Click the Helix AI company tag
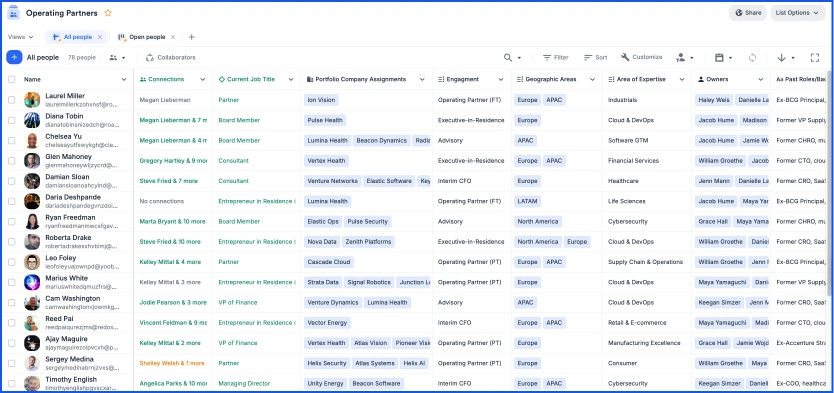 pyautogui.click(x=414, y=363)
